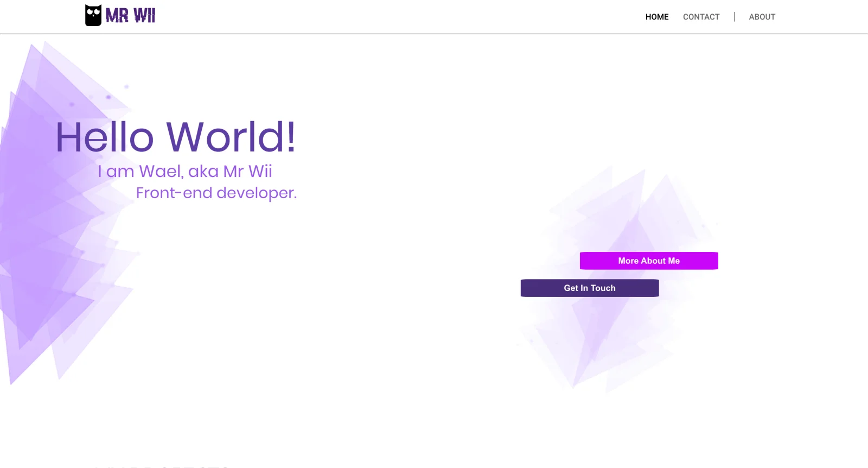Click the word World! in heading
Image resolution: width=868 pixels, height=468 pixels.
tap(231, 137)
